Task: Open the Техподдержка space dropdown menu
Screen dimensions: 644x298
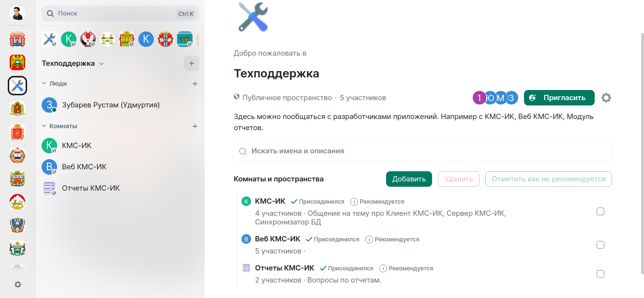Action: click(x=101, y=64)
